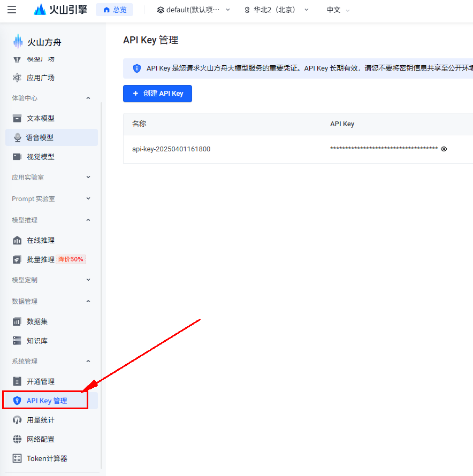The image size is (473, 476).
Task: Click the 降价50% badge
Action: pos(71,259)
